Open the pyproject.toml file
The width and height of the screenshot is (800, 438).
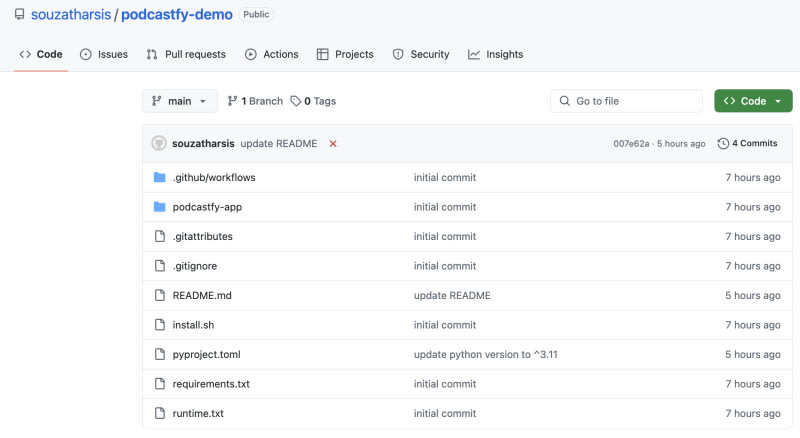[x=206, y=355]
